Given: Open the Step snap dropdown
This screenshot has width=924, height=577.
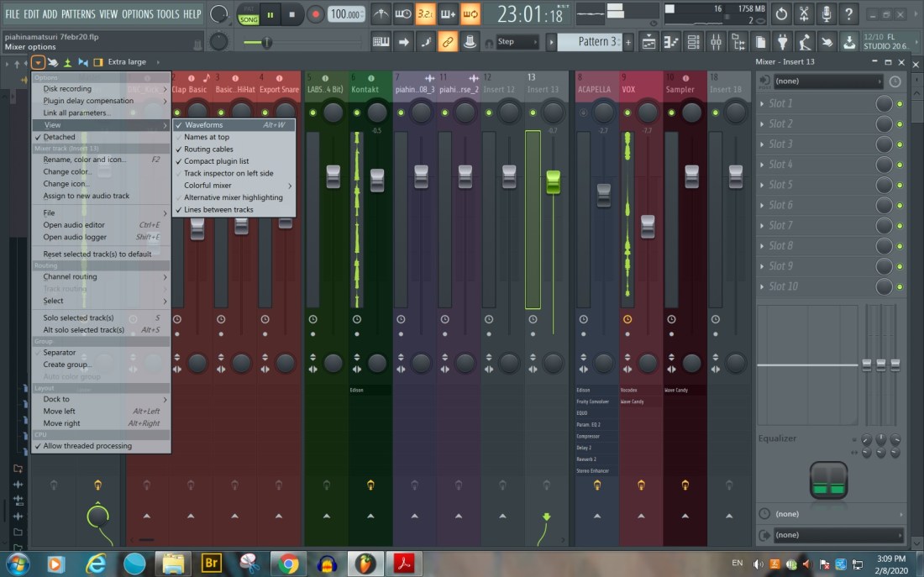Looking at the screenshot, I should [516, 42].
